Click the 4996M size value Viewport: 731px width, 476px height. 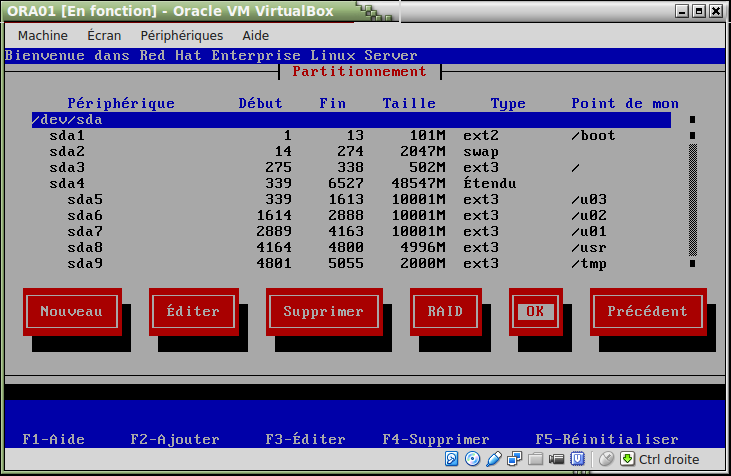[423, 248]
